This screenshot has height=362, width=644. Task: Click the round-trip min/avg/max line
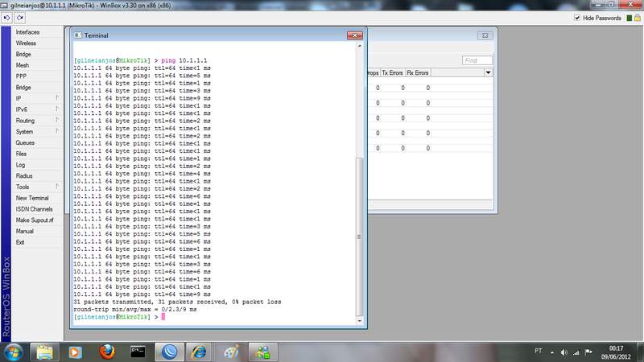pos(135,309)
